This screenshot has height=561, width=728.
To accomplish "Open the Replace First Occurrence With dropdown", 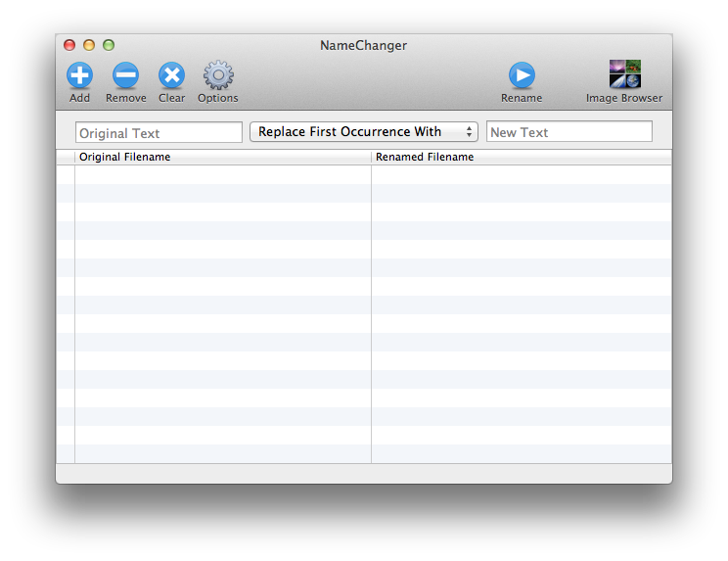I will pos(364,132).
